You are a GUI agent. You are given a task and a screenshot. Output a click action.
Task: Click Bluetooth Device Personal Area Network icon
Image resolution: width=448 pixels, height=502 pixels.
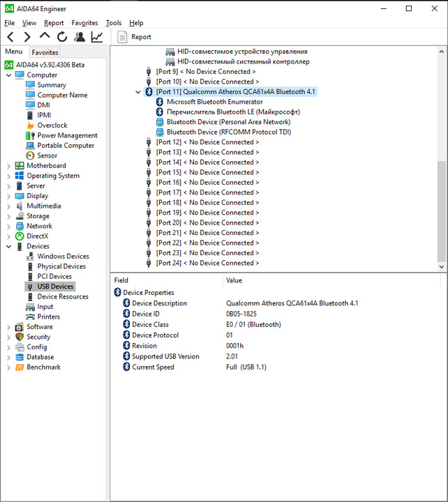pos(160,122)
